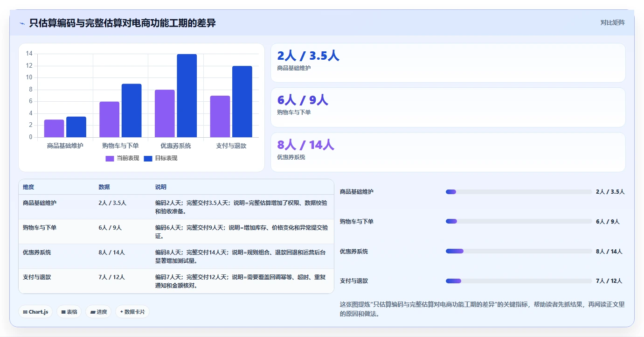Click the 数据卡片 chip
This screenshot has width=644, height=337.
tap(132, 312)
